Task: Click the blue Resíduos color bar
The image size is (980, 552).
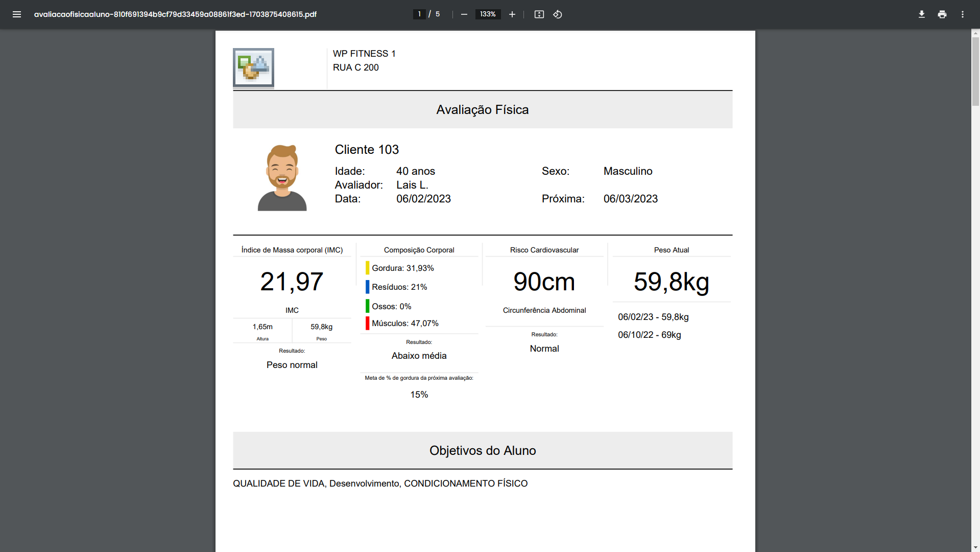Action: coord(367,287)
